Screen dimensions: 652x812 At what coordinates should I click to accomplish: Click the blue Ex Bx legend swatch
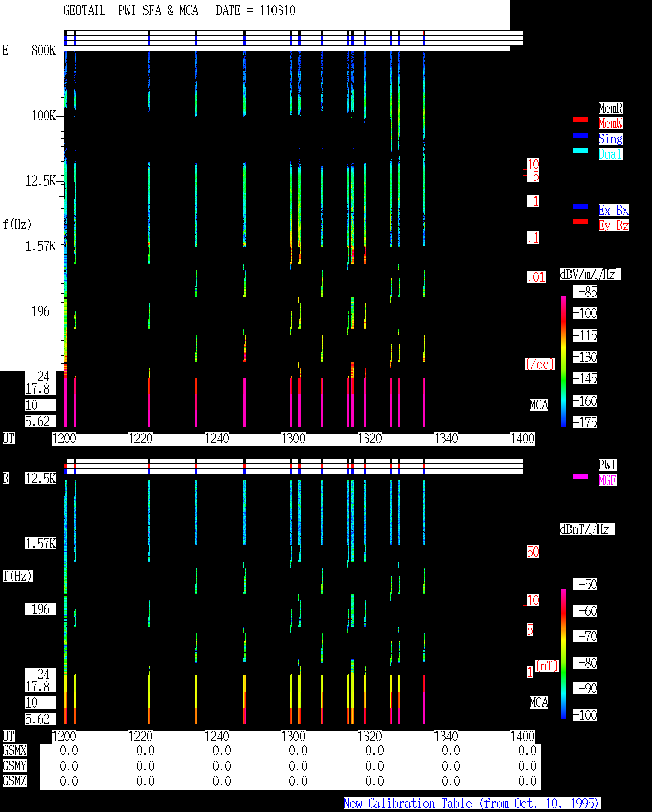click(x=581, y=206)
